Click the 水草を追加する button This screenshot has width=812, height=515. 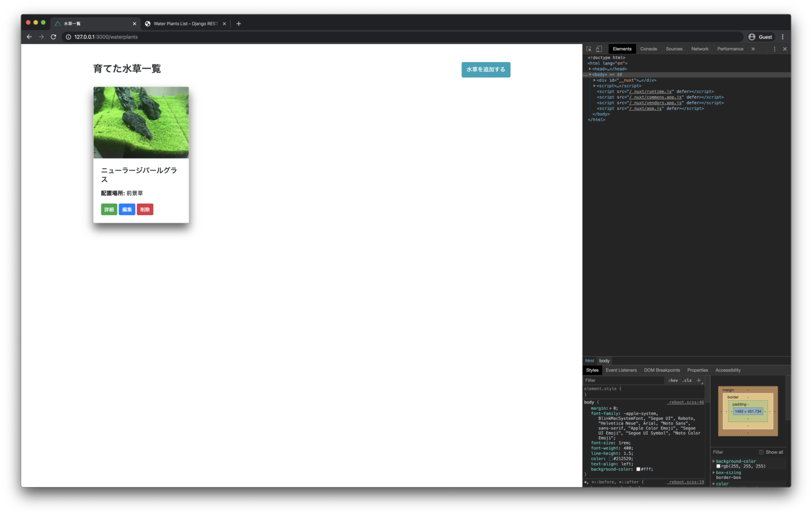485,69
